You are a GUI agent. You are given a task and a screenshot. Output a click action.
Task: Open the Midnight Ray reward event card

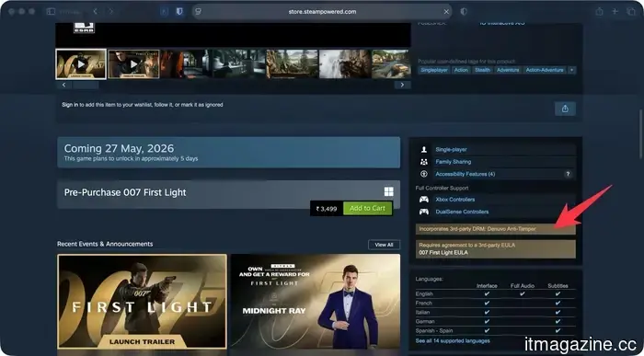316,302
